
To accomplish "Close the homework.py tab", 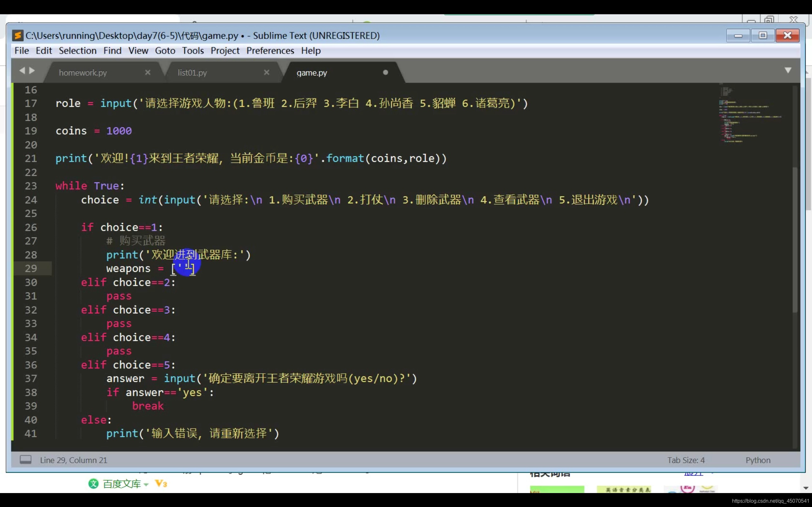I will coord(147,73).
